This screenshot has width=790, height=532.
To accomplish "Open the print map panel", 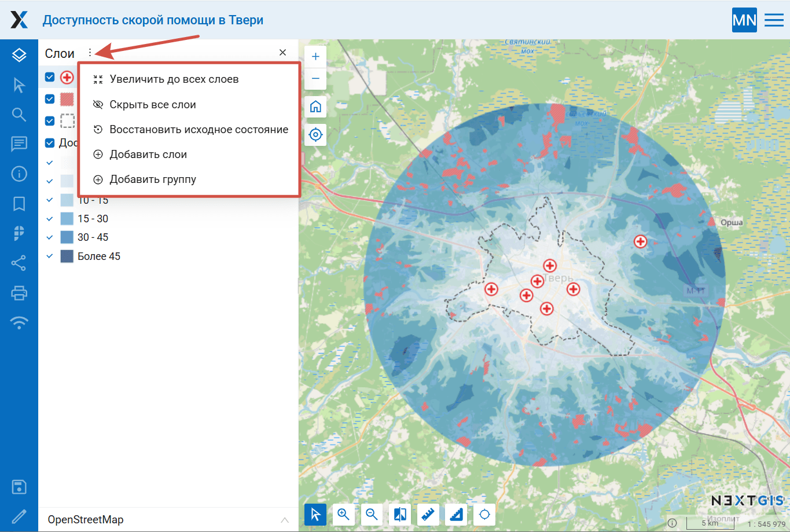I will tap(19, 293).
